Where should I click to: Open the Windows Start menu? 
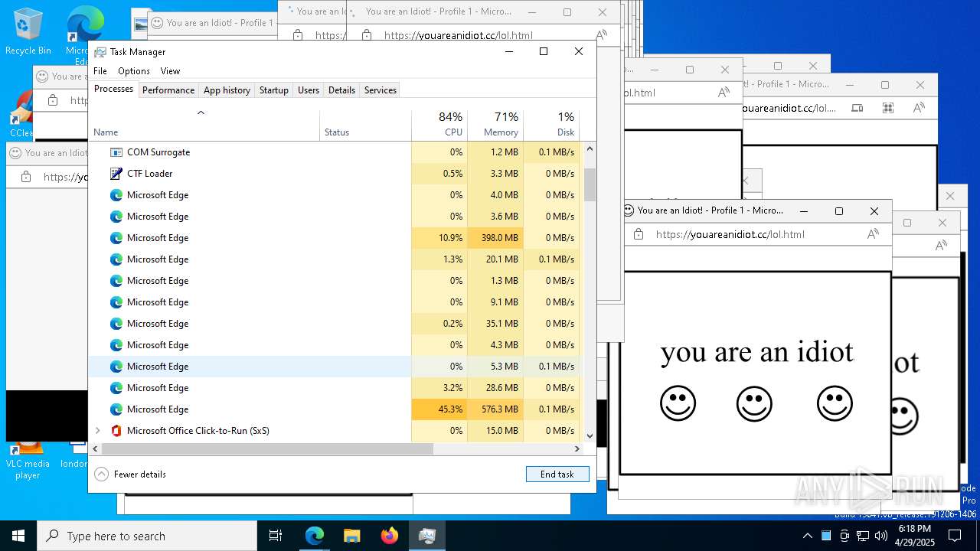(x=18, y=536)
